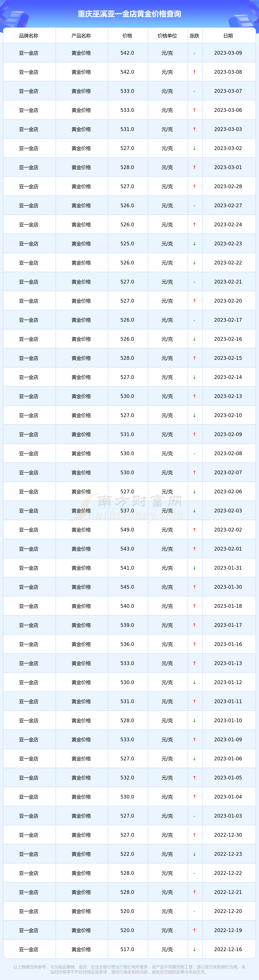
Task: Click the down arrow in the 2023-02-14 row
Action: click(x=194, y=377)
